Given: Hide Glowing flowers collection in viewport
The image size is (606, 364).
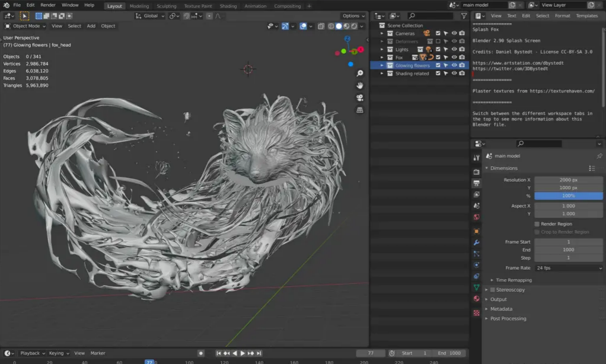Looking at the screenshot, I should click(454, 65).
